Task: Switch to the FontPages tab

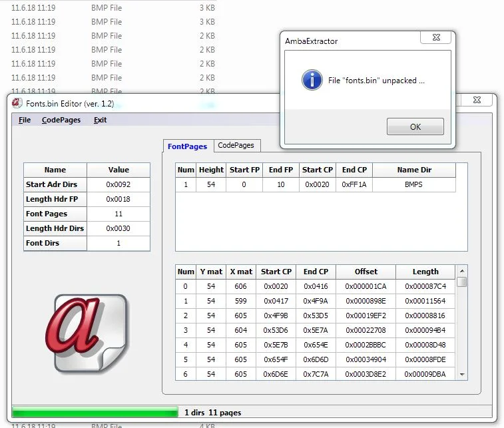Action: click(x=188, y=146)
